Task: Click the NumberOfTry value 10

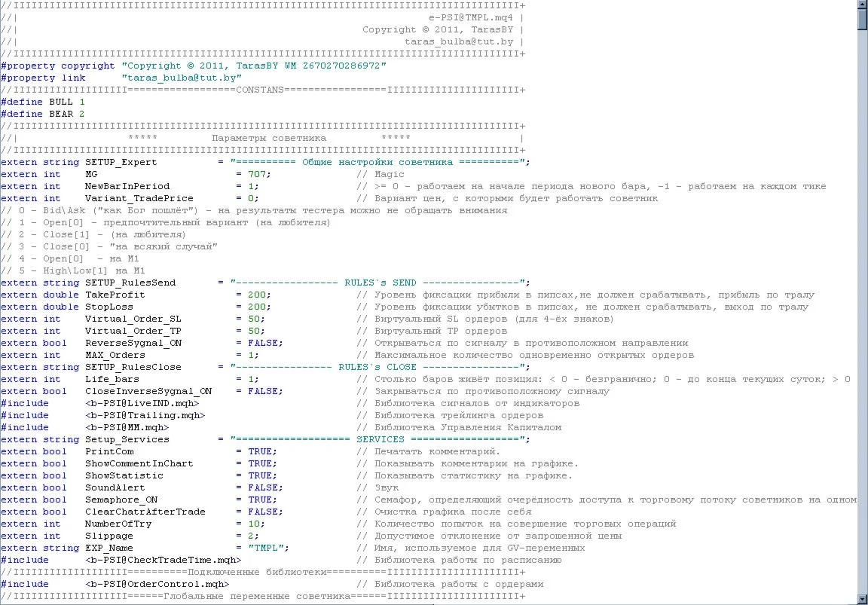Action: pos(254,524)
